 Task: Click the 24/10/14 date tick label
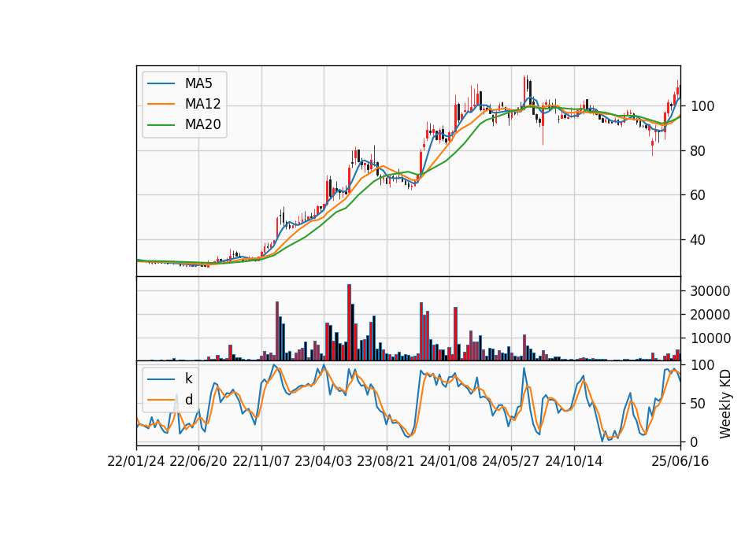pos(574,461)
